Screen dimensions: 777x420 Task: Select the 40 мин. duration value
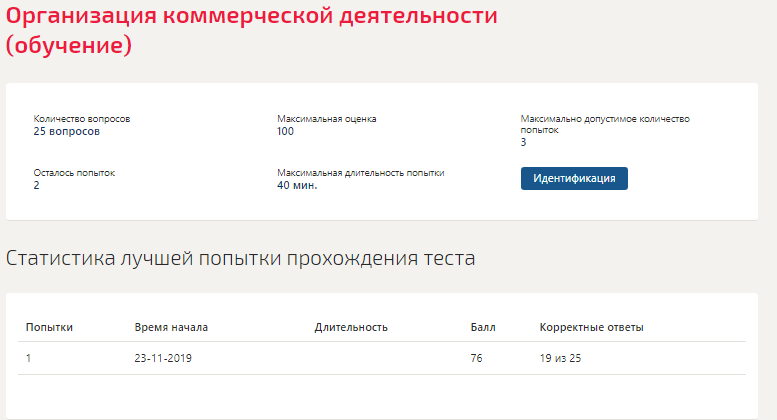297,185
